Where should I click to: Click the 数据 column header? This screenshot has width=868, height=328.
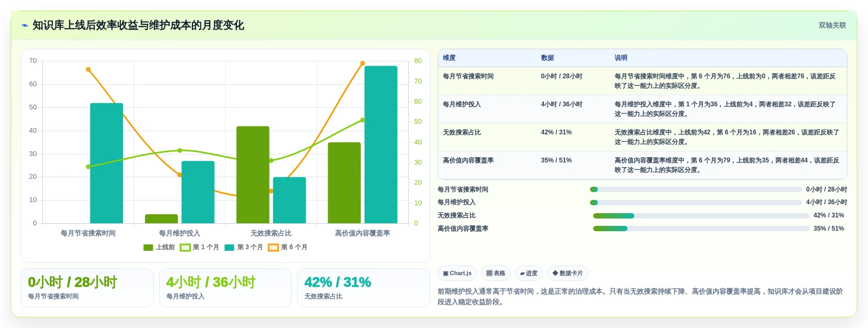tap(548, 58)
